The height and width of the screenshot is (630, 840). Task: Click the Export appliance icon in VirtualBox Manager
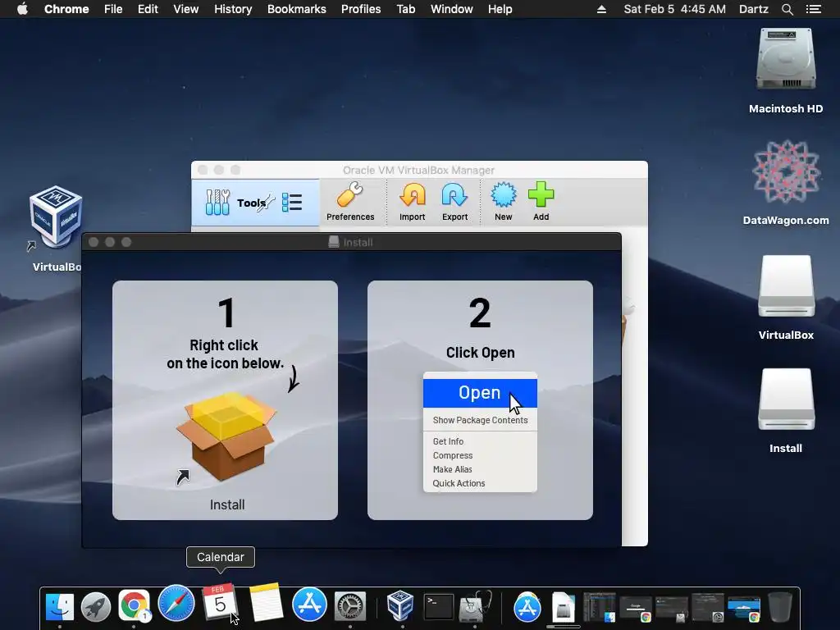(x=454, y=202)
